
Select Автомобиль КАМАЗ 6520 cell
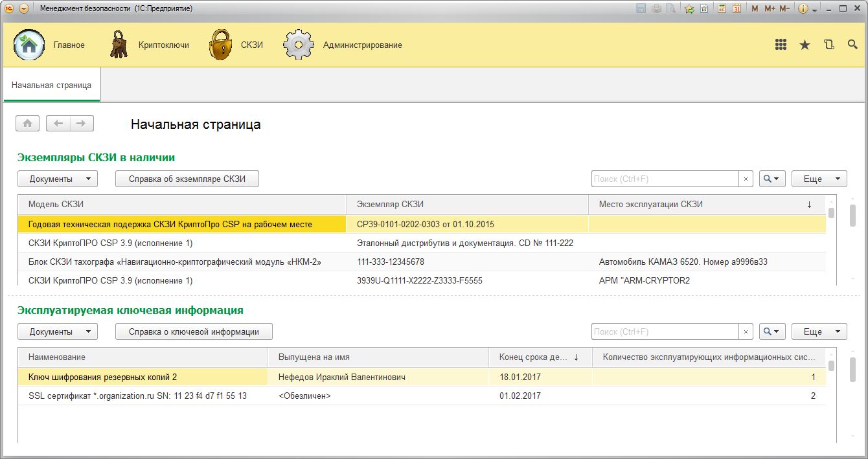pyautogui.click(x=707, y=262)
